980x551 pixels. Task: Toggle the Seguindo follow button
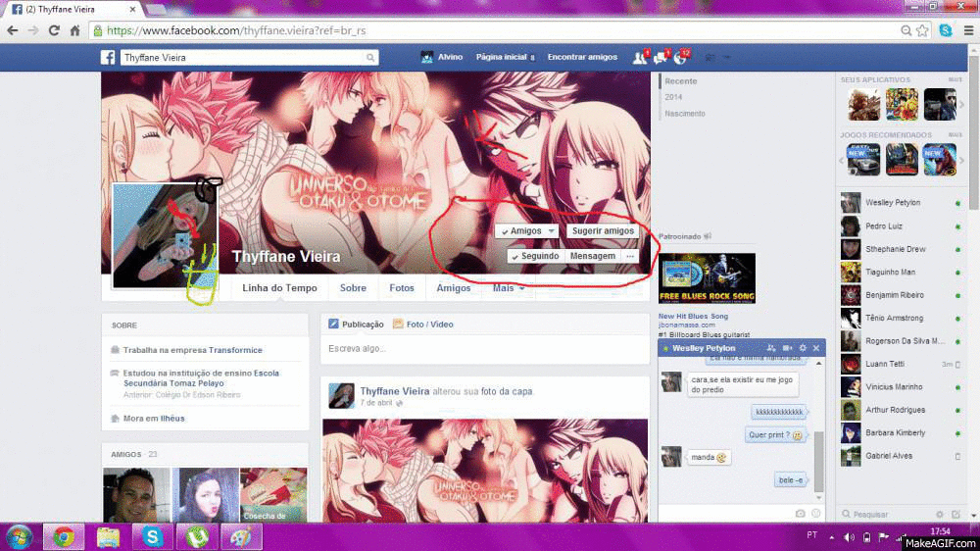pos(535,256)
